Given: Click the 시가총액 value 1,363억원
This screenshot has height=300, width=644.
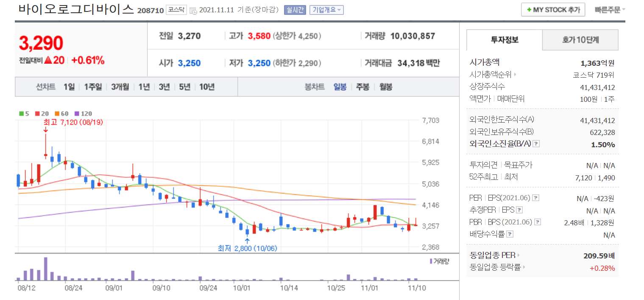Looking at the screenshot, I should point(597,63).
